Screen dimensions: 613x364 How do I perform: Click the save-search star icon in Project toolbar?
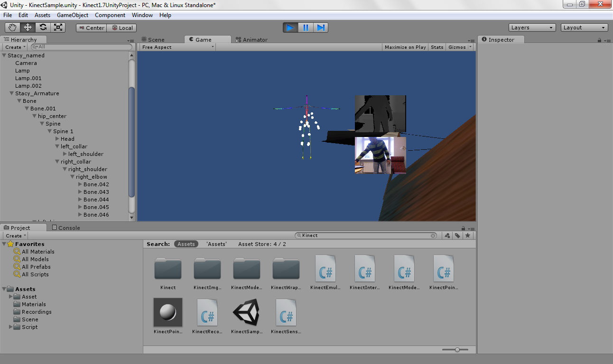click(x=468, y=235)
